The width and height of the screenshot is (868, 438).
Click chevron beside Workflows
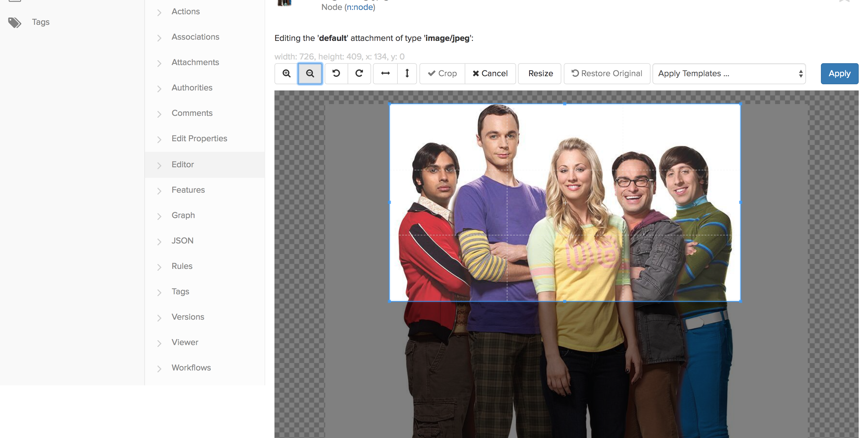(159, 369)
